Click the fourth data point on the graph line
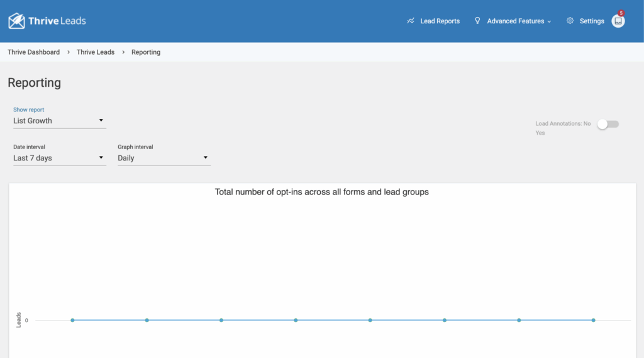644x358 pixels. [x=296, y=320]
